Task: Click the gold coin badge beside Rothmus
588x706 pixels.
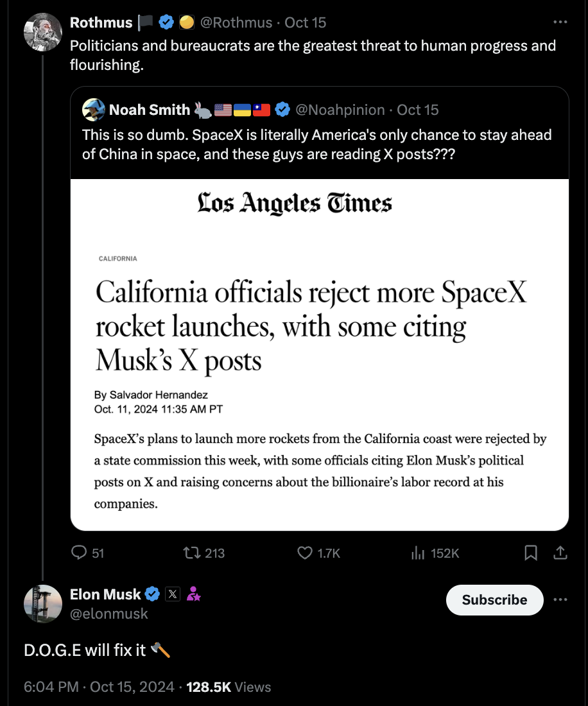Action: [x=189, y=21]
